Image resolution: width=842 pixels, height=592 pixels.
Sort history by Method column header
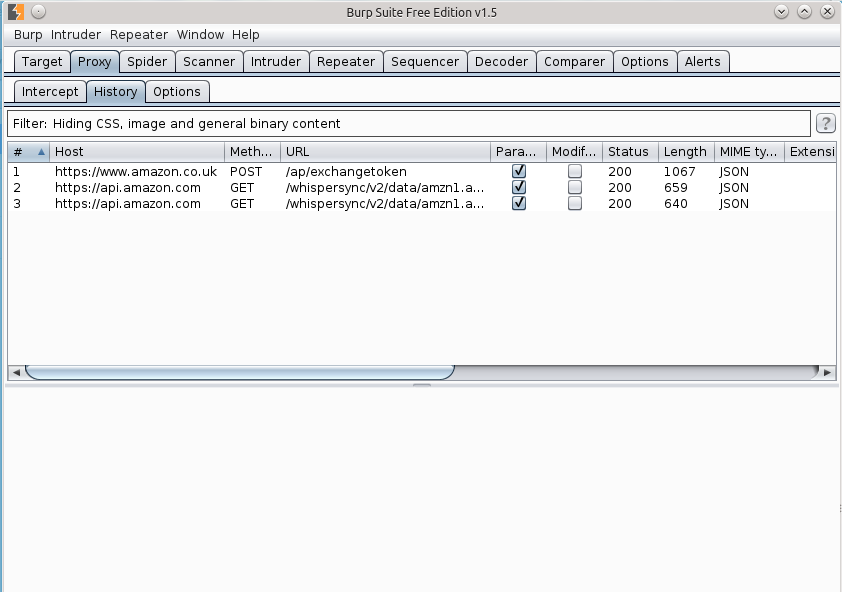(252, 152)
